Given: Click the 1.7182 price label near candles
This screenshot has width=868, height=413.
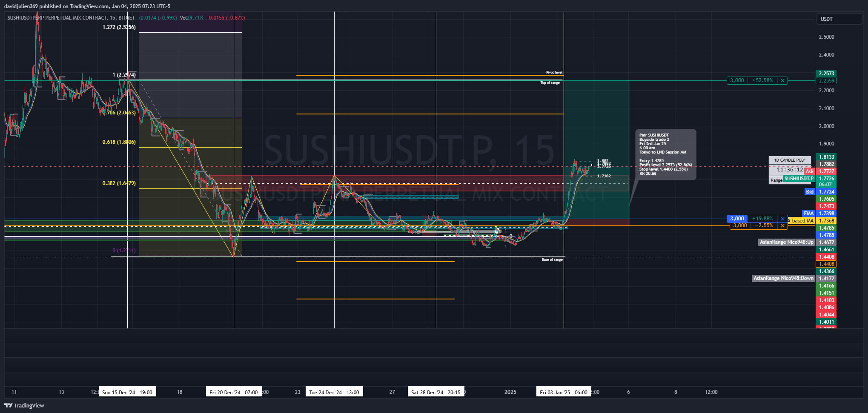Looking at the screenshot, I should (x=604, y=176).
